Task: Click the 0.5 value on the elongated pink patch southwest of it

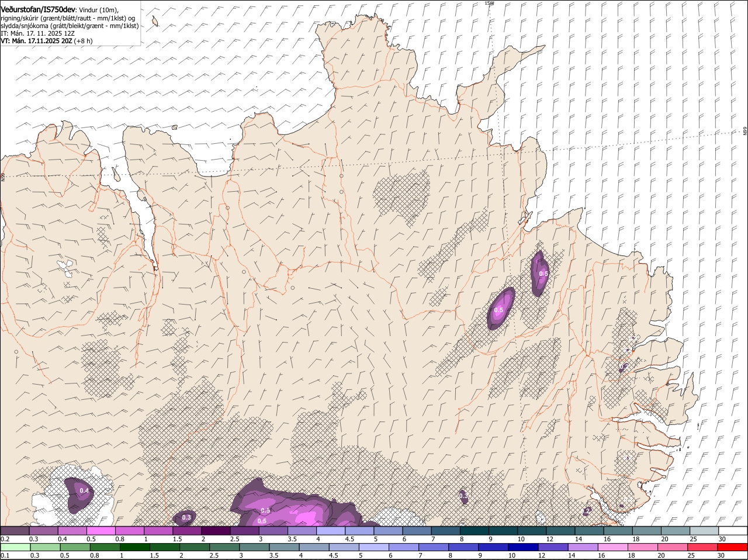Action: click(498, 310)
